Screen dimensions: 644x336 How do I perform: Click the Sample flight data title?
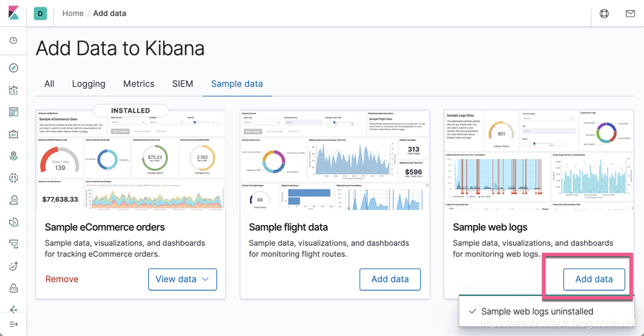pyautogui.click(x=289, y=227)
